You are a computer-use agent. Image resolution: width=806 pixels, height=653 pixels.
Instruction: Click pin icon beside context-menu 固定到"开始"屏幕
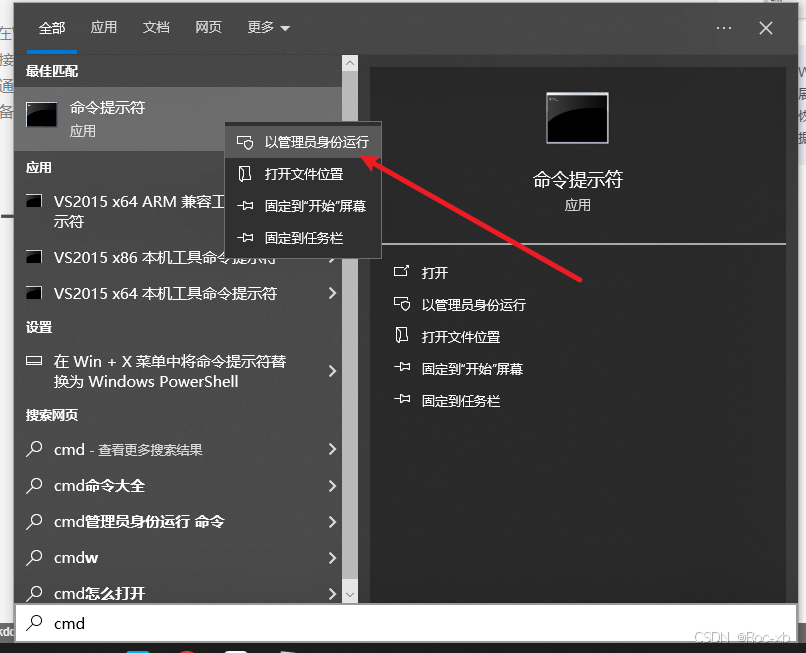pyautogui.click(x=245, y=206)
